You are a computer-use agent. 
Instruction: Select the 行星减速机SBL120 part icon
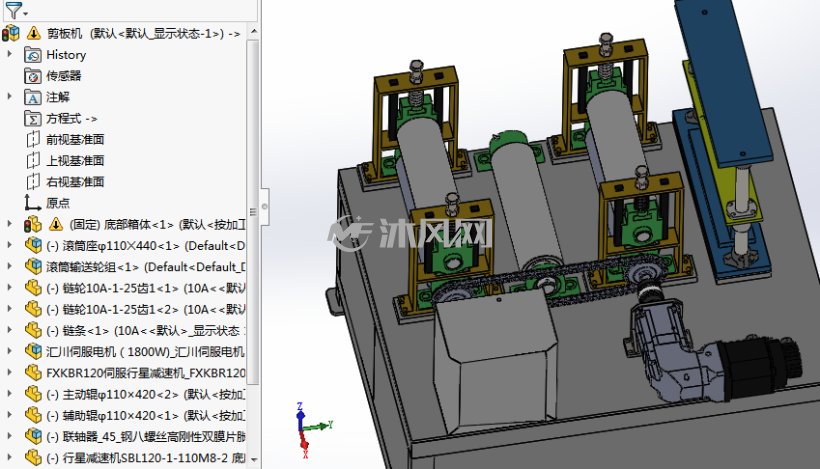point(33,458)
